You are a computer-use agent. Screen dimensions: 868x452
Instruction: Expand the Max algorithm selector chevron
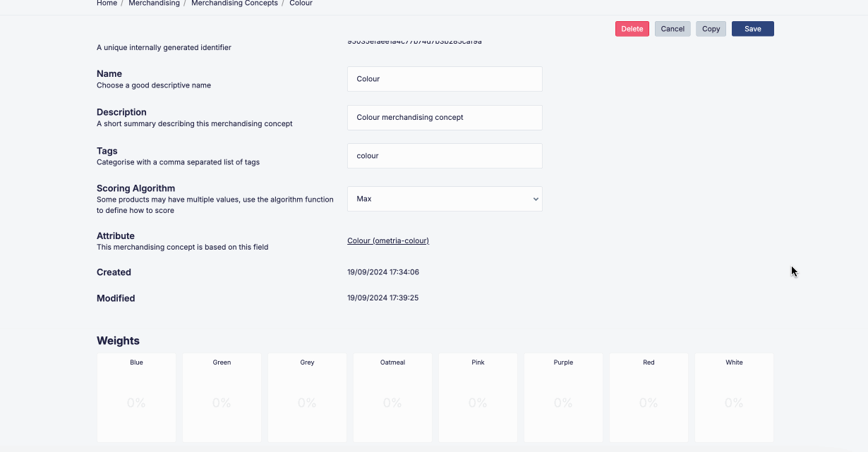(535, 199)
